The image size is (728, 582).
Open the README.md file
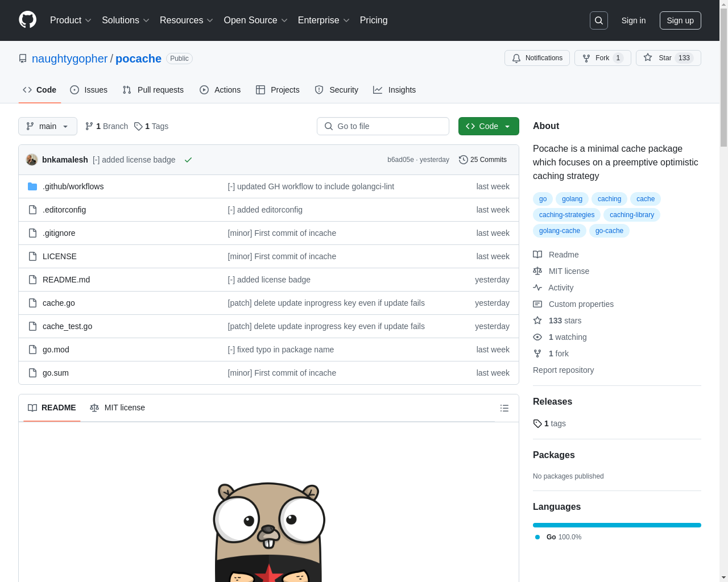click(x=66, y=280)
